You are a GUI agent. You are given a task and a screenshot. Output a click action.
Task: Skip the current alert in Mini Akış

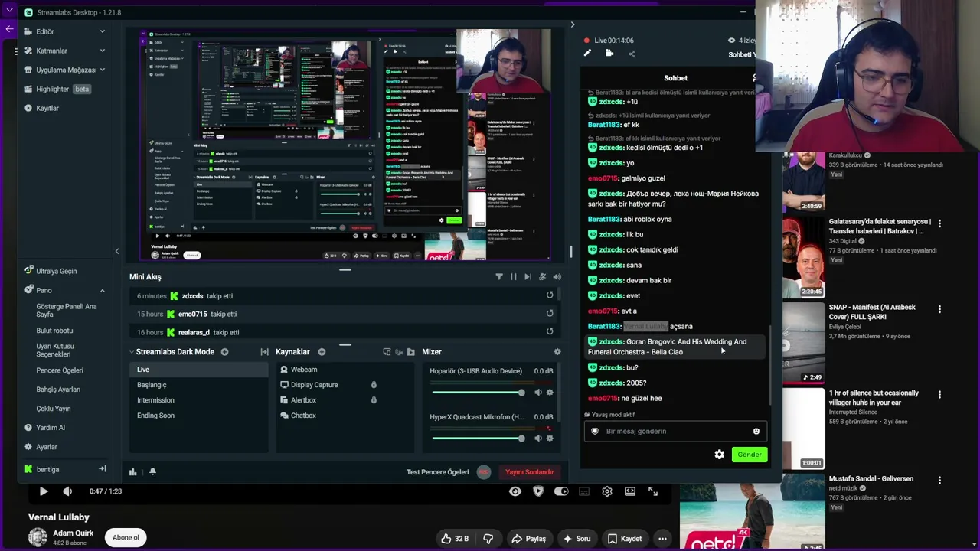point(528,277)
